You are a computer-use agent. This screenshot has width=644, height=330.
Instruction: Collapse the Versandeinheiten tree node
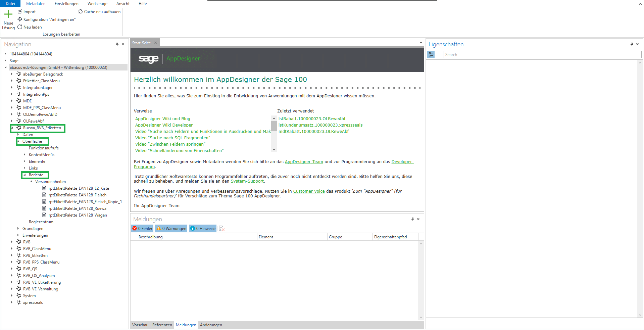coord(31,182)
